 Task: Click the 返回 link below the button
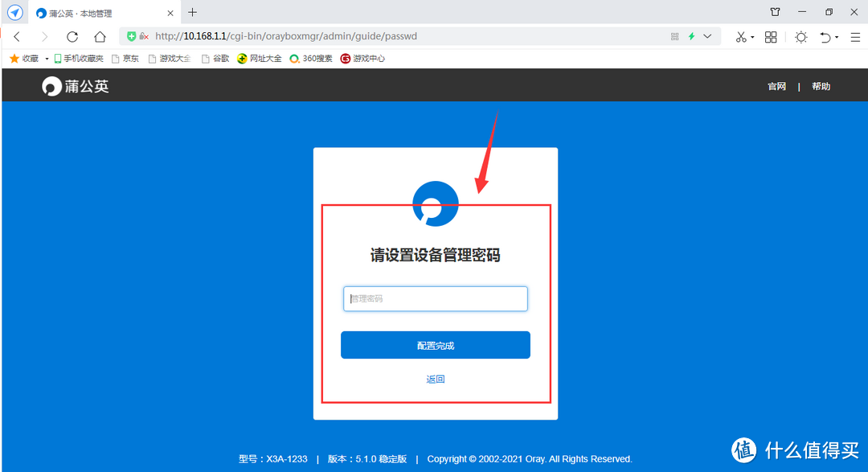(x=435, y=378)
